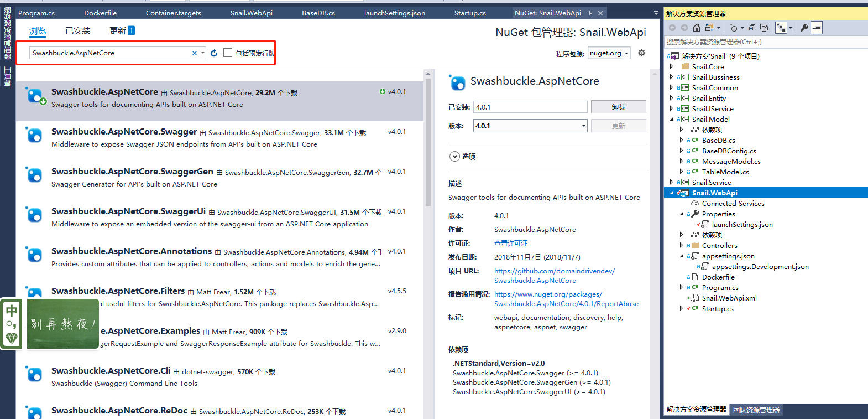Close the NuGet: Snail.WebApi tab

tap(600, 13)
